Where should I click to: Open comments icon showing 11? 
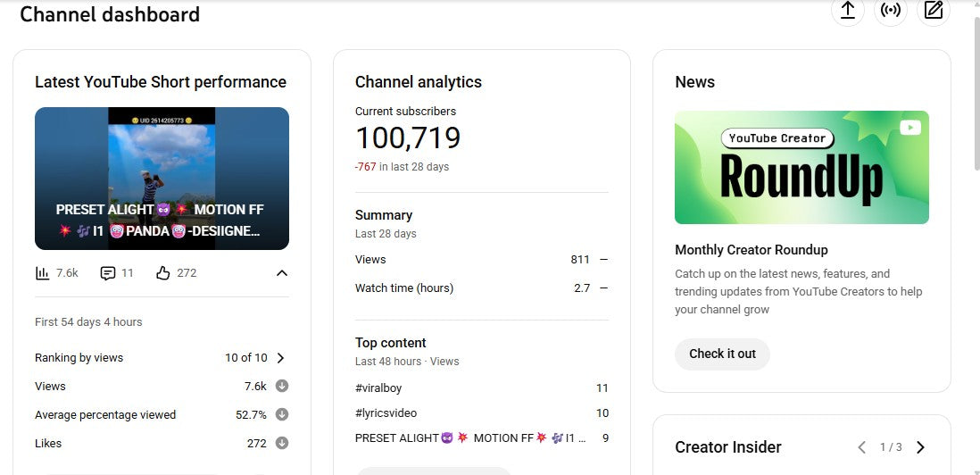pyautogui.click(x=107, y=273)
